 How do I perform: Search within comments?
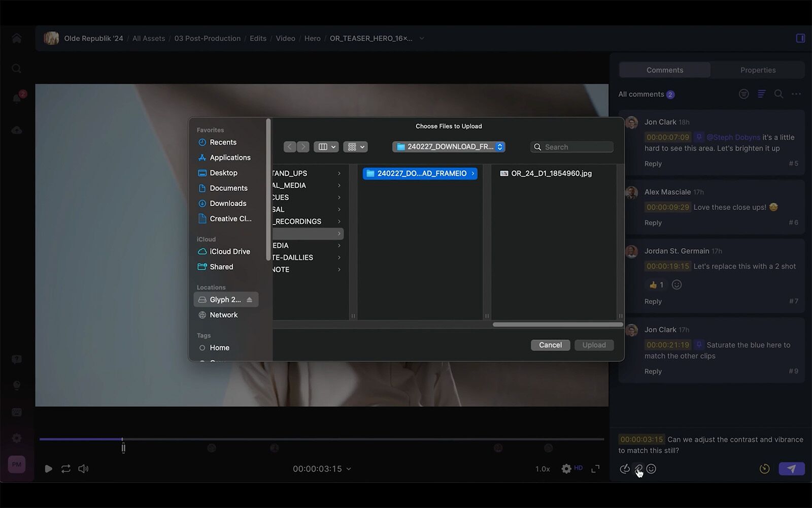click(x=779, y=94)
